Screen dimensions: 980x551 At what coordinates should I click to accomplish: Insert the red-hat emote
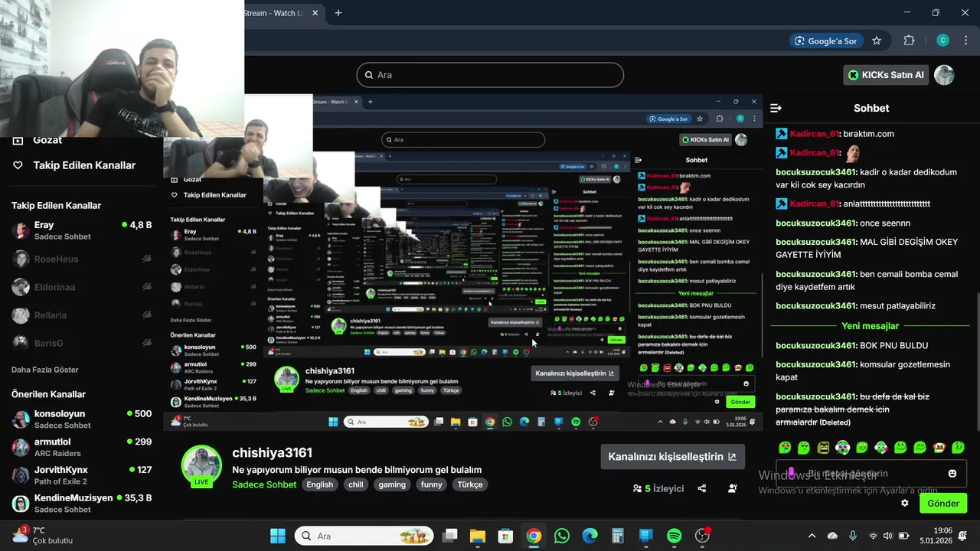939,447
